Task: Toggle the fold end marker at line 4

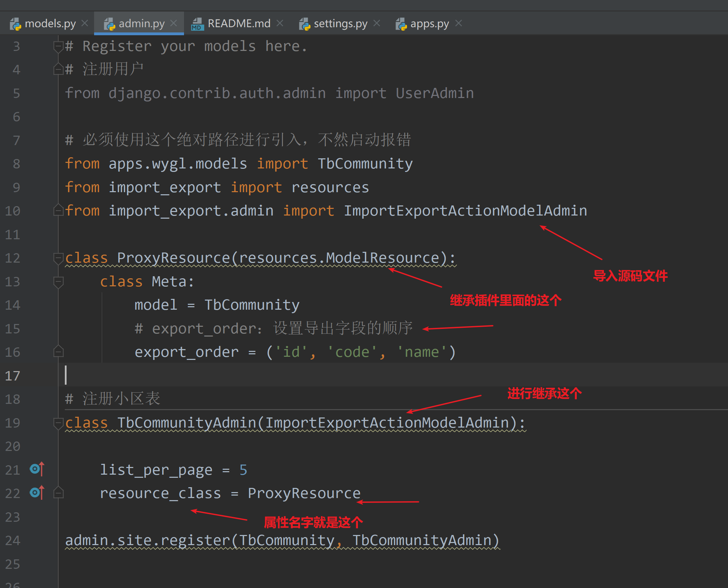Action: point(58,69)
